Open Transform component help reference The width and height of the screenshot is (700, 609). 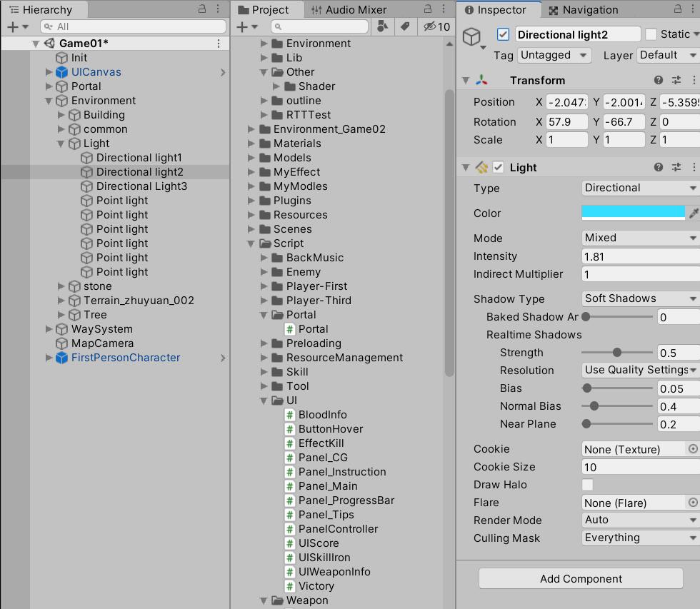659,80
